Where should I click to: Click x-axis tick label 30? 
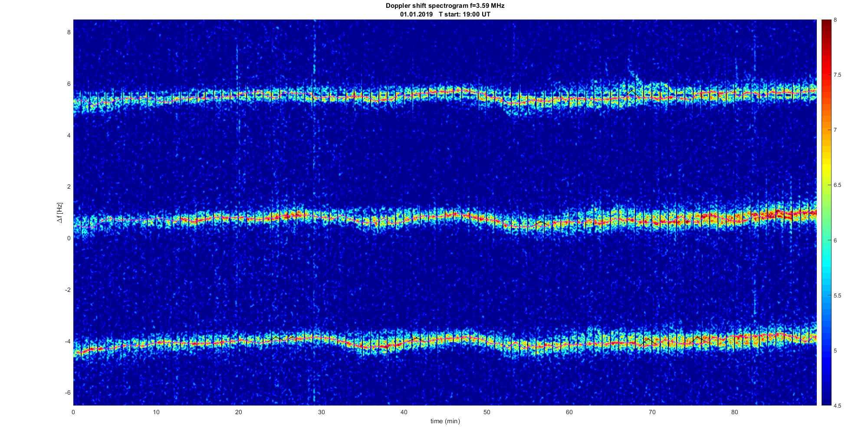coord(321,412)
